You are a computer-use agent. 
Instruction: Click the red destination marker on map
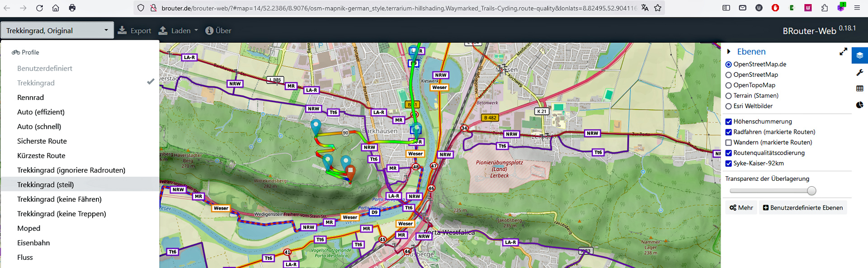tap(350, 173)
